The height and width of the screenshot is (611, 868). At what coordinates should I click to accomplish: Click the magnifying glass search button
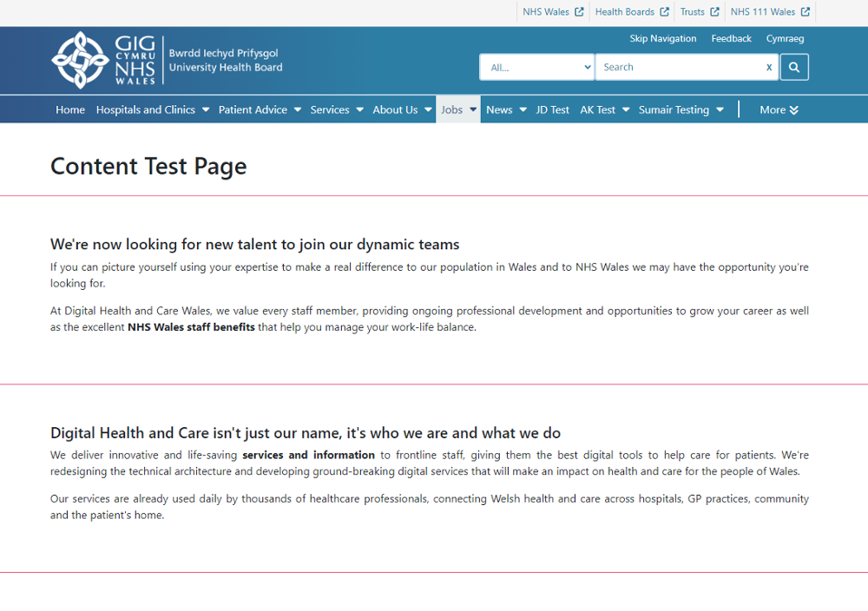pyautogui.click(x=794, y=67)
